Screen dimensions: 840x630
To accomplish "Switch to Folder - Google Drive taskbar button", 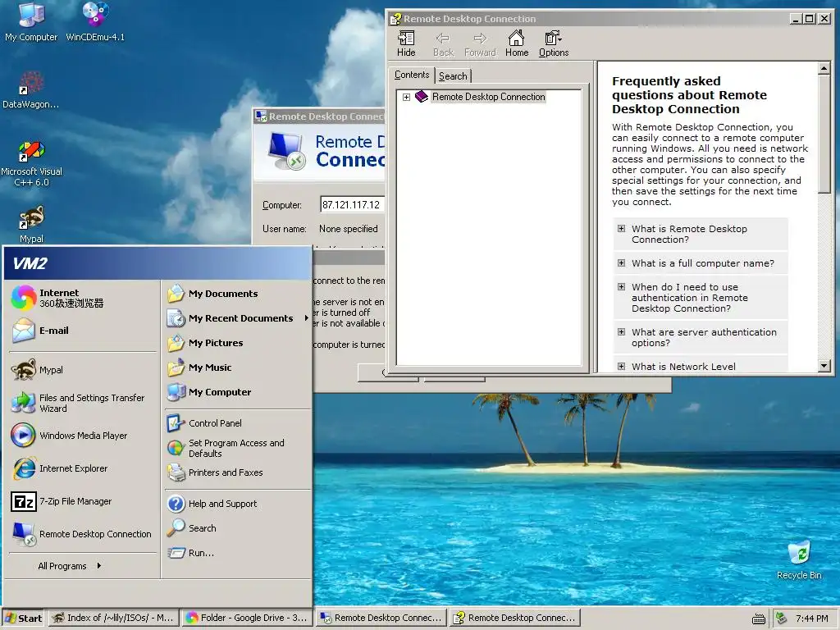I will (x=247, y=618).
